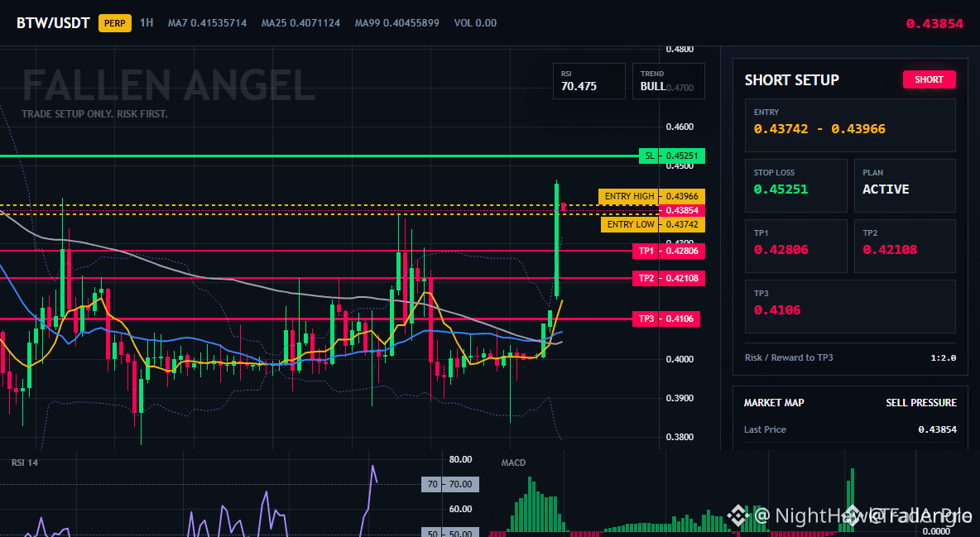Click the BTW/USDT pair title

pos(53,23)
